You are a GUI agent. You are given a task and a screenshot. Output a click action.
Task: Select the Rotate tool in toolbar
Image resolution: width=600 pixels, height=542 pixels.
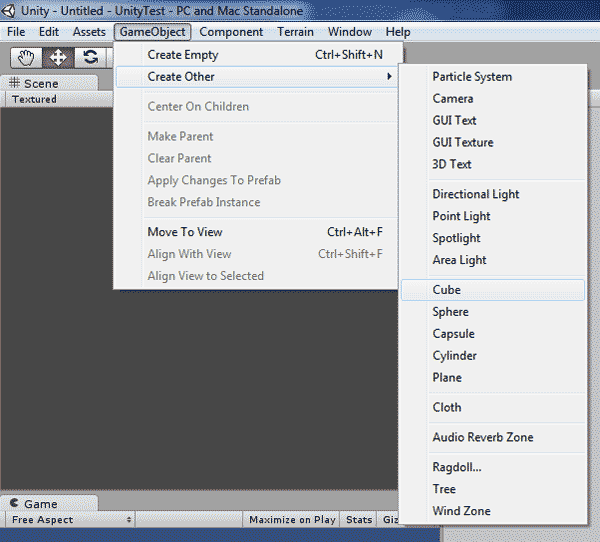click(x=90, y=57)
